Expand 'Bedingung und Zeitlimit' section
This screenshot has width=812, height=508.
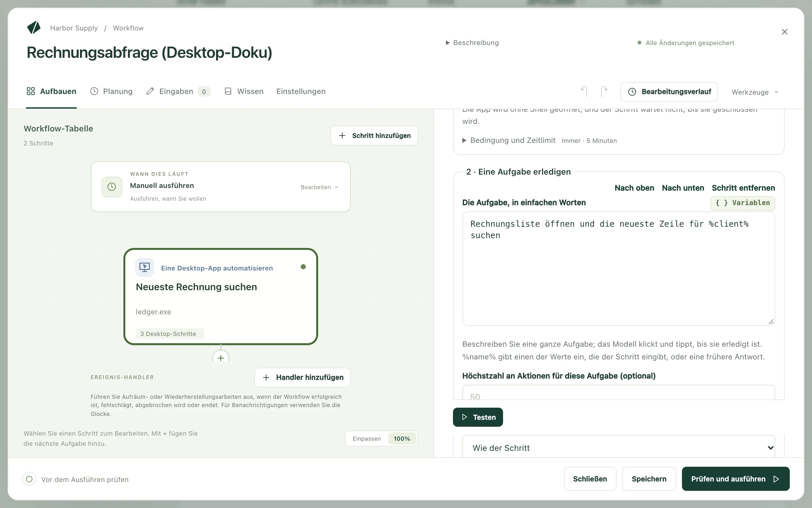tap(509, 140)
